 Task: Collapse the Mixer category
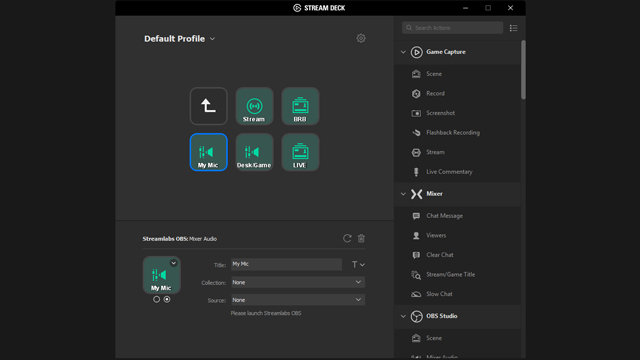(403, 194)
